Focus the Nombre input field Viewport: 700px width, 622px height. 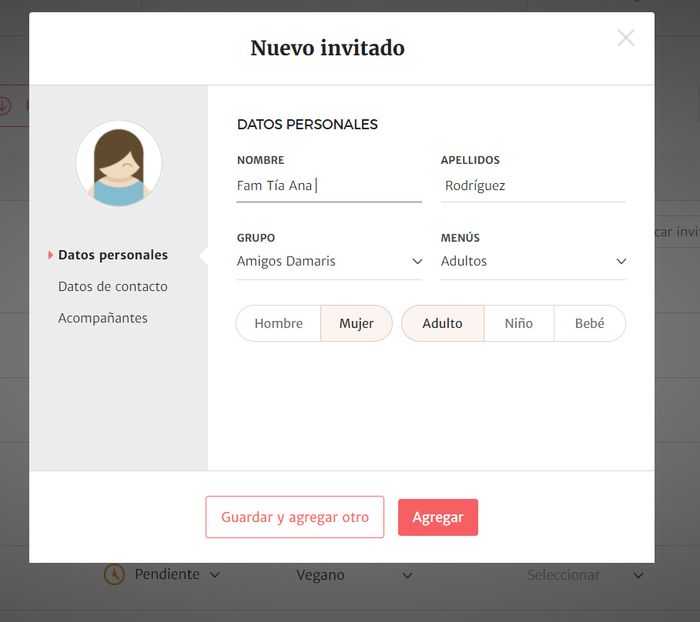coord(329,185)
